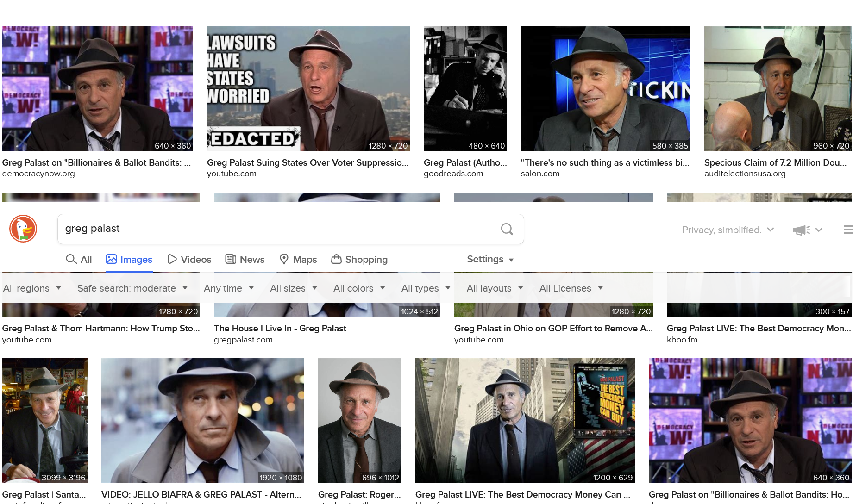Expand the All layouts filter
Screen dimensions: 853x504
(495, 288)
